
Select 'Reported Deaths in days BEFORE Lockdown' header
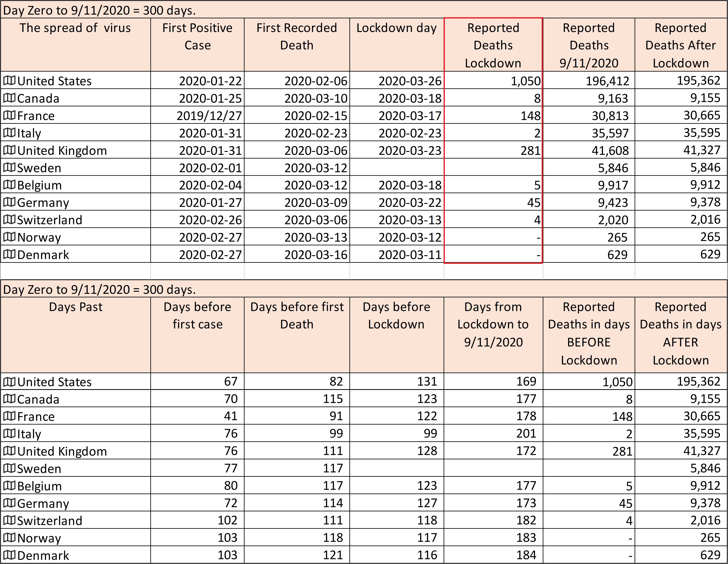click(x=589, y=335)
